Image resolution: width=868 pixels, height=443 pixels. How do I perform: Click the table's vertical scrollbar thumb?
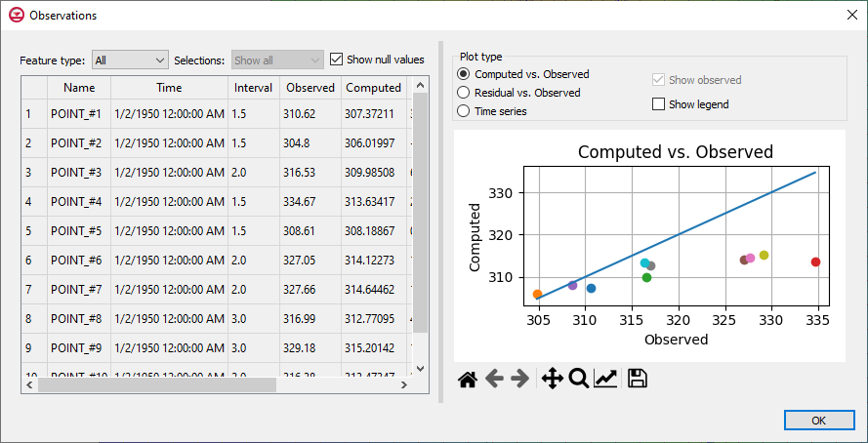420,213
